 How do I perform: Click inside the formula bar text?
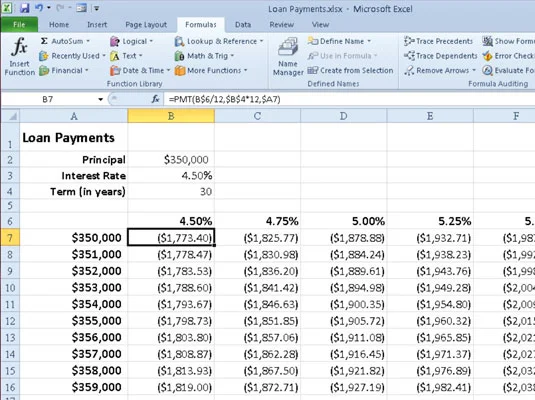(x=225, y=99)
